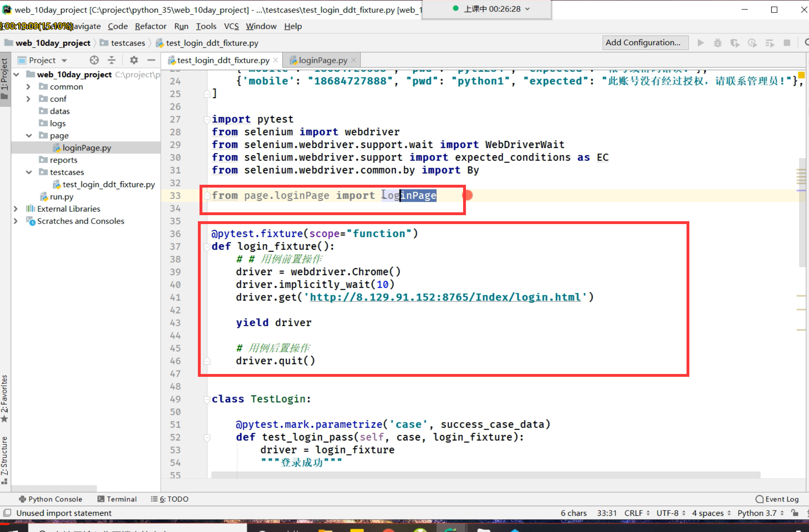Expand the External Libraries node

tap(16, 209)
